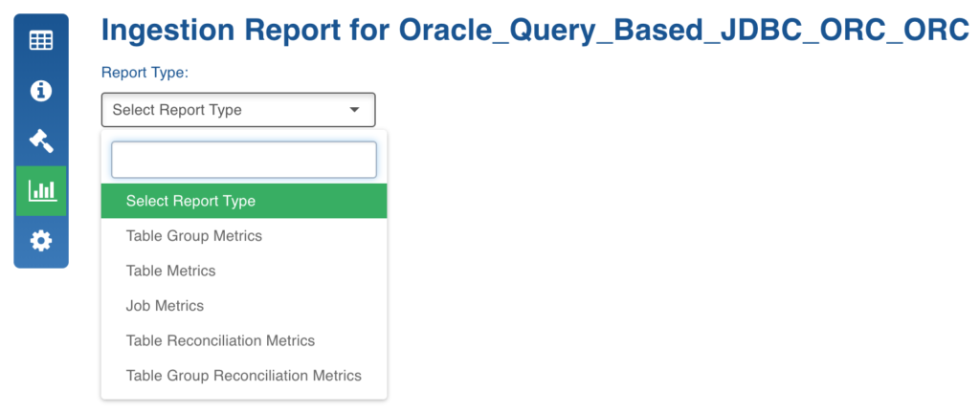
Task: Focus the search box inside the dropdown
Action: (x=244, y=160)
